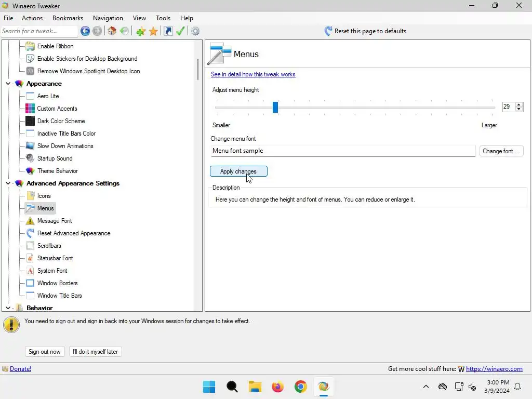Click the Dark Color Scheme icon
This screenshot has width=532, height=399.
pyautogui.click(x=30, y=121)
